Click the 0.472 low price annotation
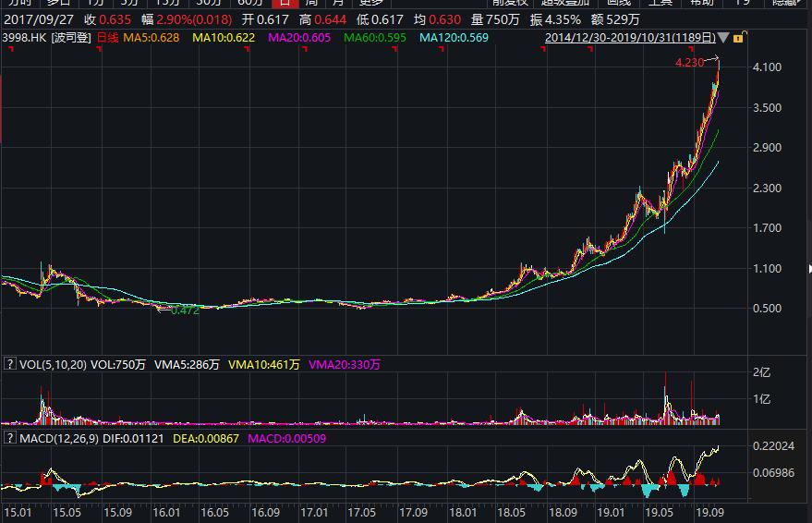This screenshot has width=812, height=523. 186,311
